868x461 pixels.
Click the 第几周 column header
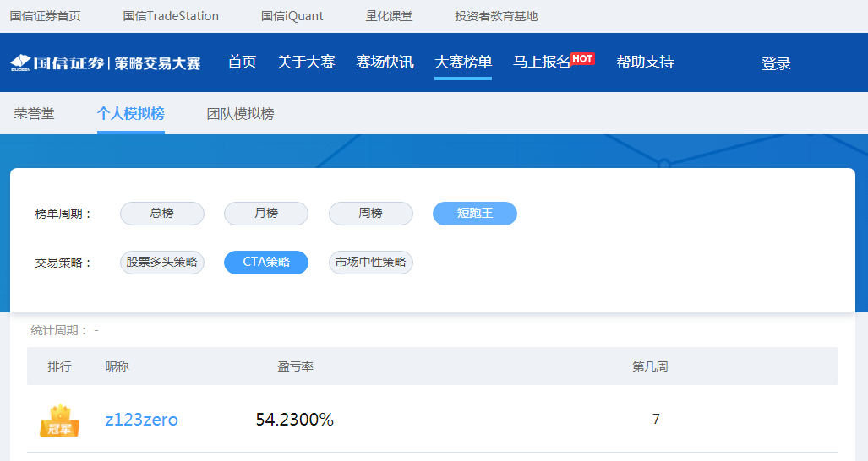650,366
